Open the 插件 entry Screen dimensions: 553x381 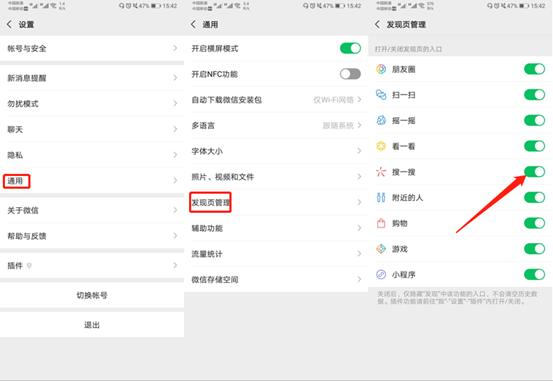click(x=92, y=266)
